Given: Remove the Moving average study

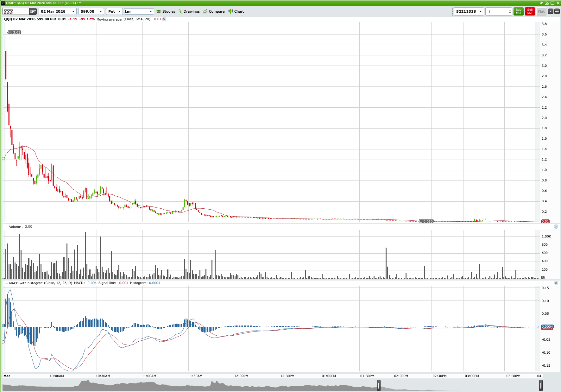Looking at the screenshot, I should (164, 19).
